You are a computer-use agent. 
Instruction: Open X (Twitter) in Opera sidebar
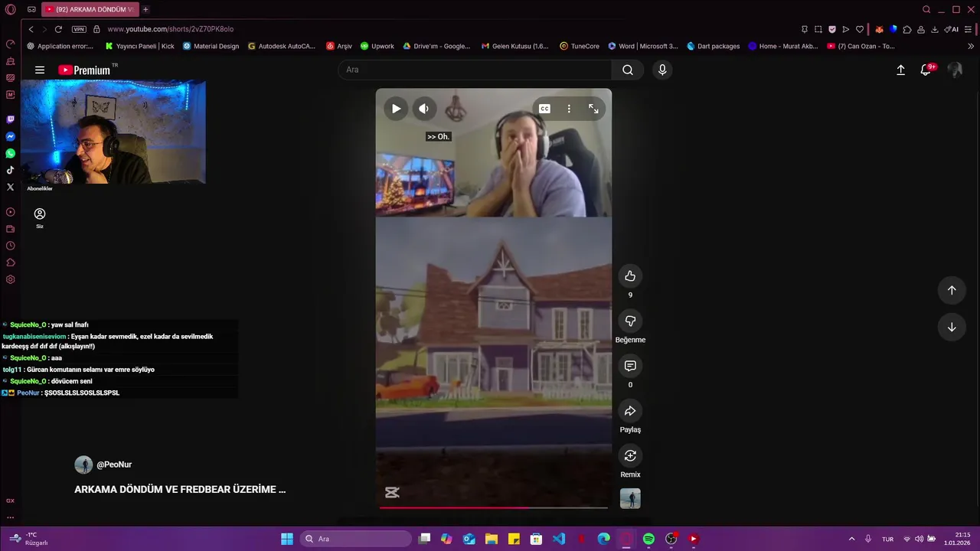[10, 187]
